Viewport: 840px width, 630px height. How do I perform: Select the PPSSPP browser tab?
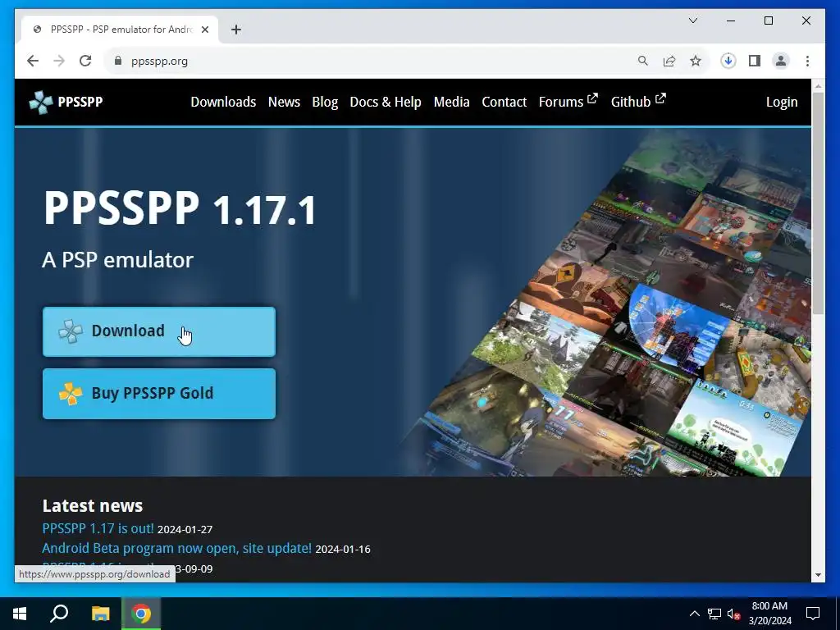[x=121, y=30]
